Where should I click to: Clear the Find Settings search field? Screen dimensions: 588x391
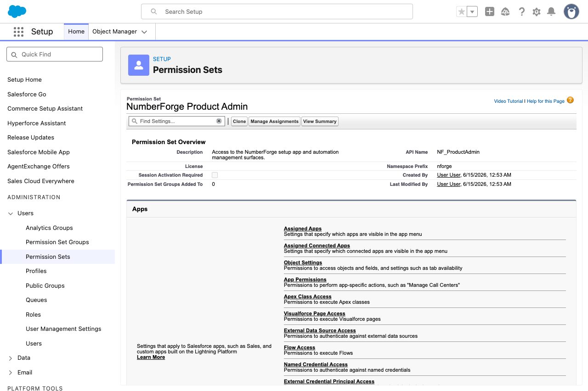coord(219,121)
